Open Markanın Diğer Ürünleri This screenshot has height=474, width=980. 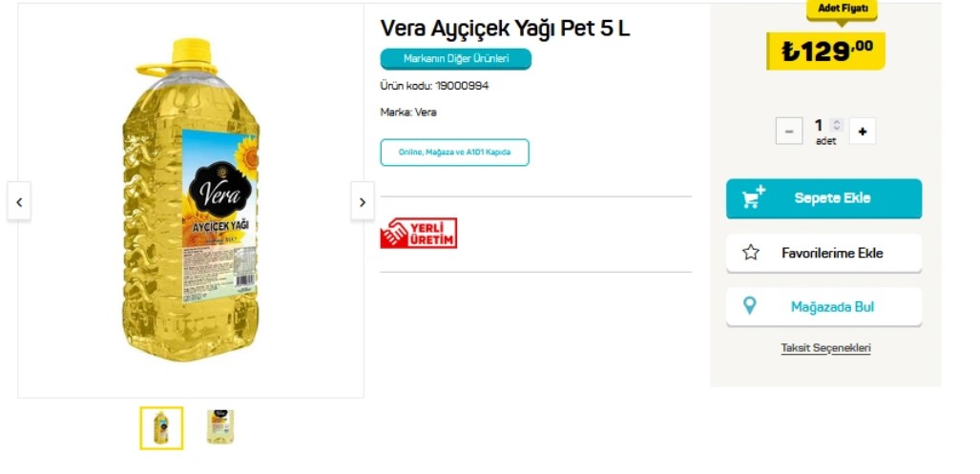[x=455, y=59]
